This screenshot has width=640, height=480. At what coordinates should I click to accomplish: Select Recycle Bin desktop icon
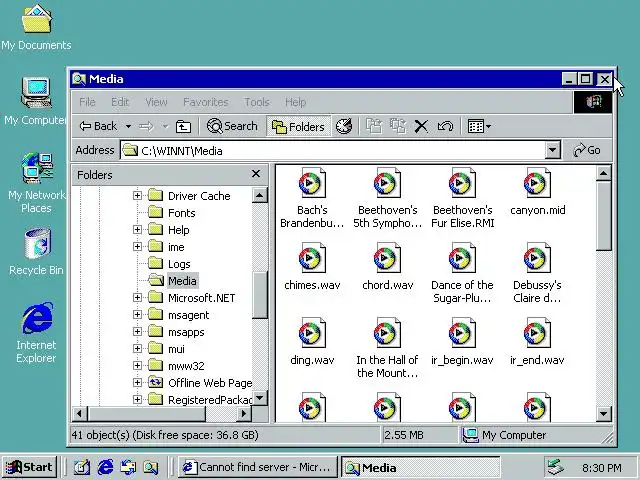(36, 252)
